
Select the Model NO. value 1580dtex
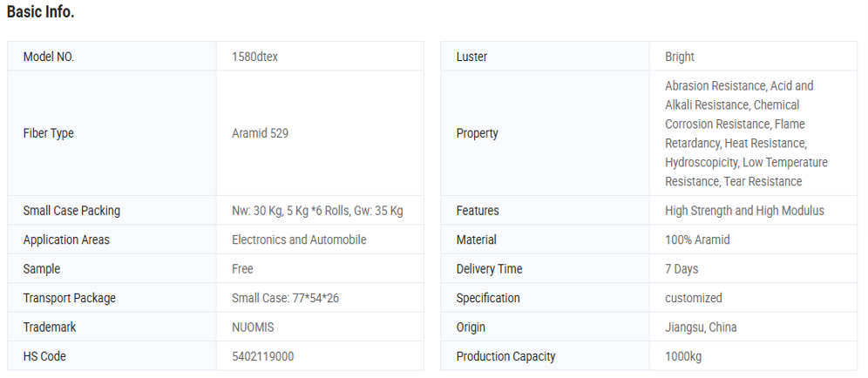254,57
